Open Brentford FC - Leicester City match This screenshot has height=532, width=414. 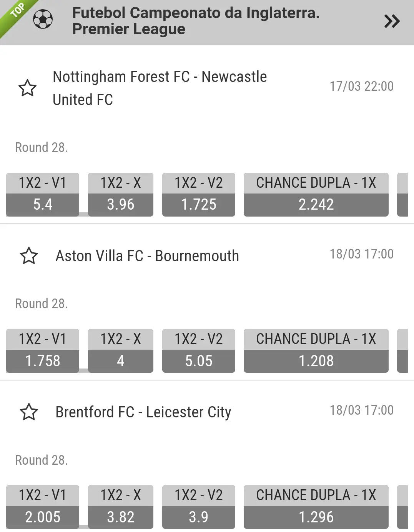point(143,412)
